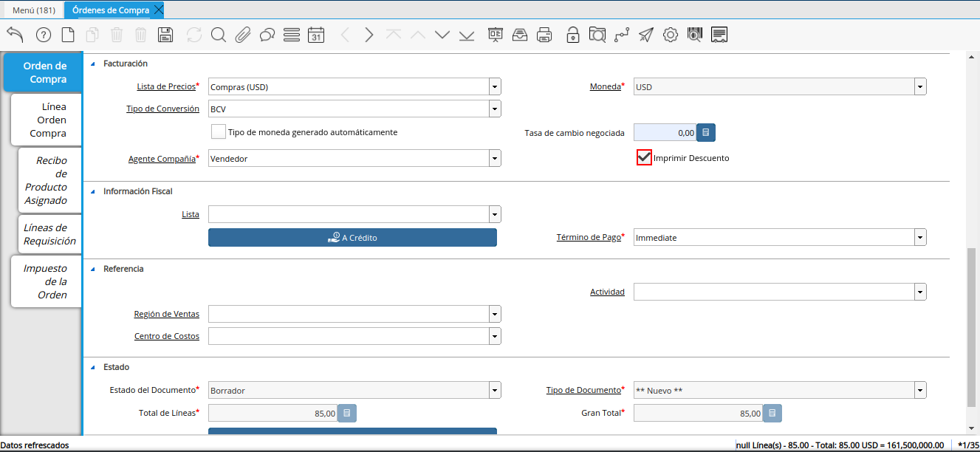Screen dimensions: 980x452
Task: Click the printer icon in the toolbar
Action: (x=544, y=35)
